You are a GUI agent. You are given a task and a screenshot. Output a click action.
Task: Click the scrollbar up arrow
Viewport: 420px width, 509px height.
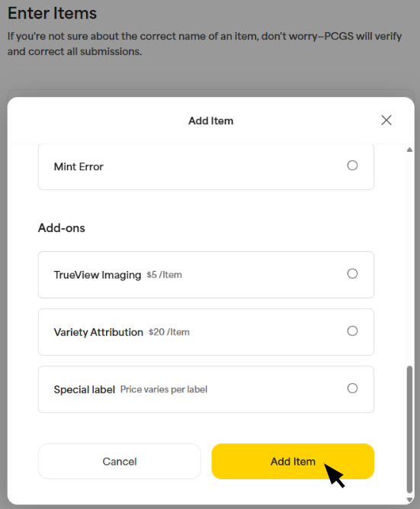tap(409, 150)
